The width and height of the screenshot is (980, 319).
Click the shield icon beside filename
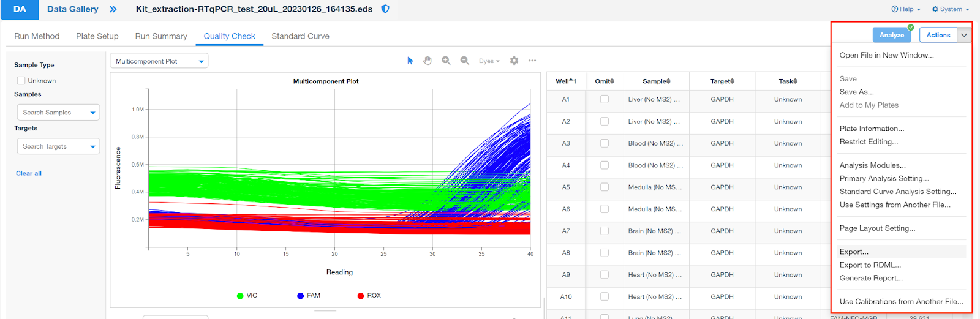tap(385, 9)
